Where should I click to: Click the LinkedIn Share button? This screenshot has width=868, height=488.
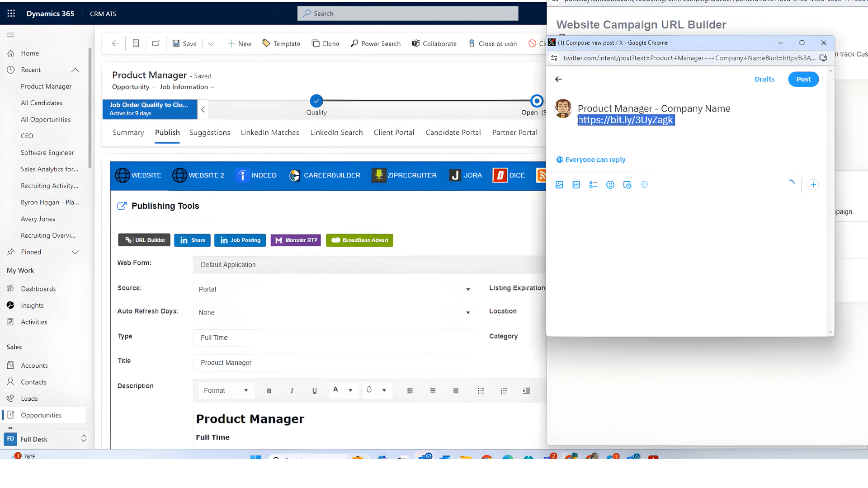tap(192, 240)
